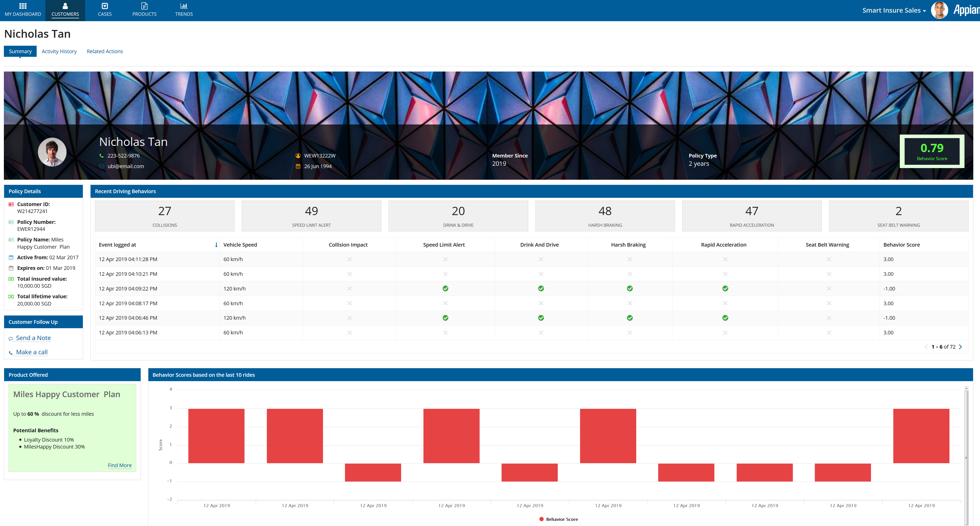Click the calendar icon beside 26 Jun 1994

pyautogui.click(x=298, y=166)
